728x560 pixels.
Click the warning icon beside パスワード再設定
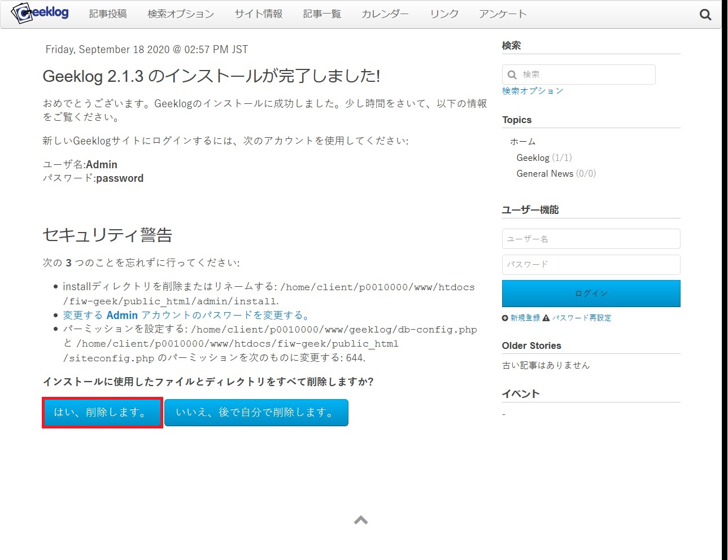pyautogui.click(x=546, y=318)
